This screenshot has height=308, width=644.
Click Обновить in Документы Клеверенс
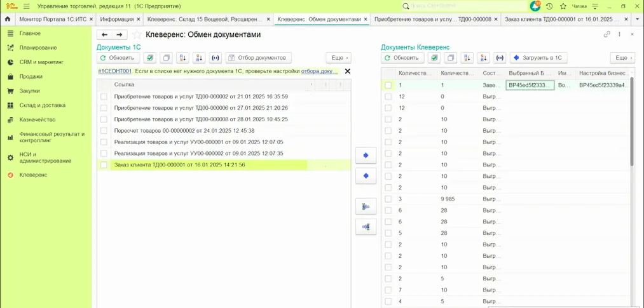(x=402, y=58)
